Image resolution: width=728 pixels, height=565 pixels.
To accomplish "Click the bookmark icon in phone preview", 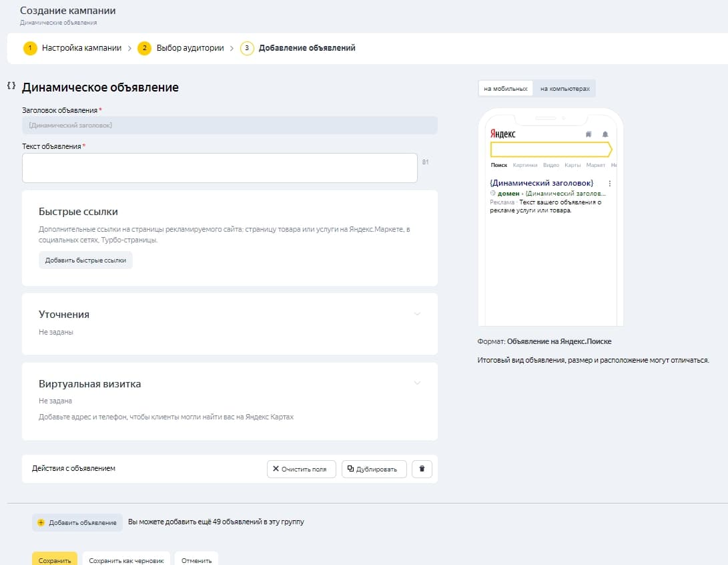I will 589,134.
